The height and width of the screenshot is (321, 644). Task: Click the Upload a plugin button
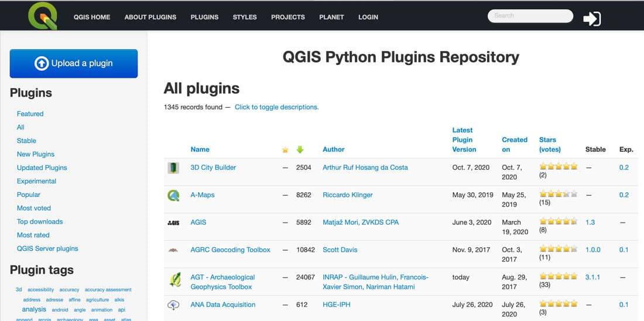point(74,63)
